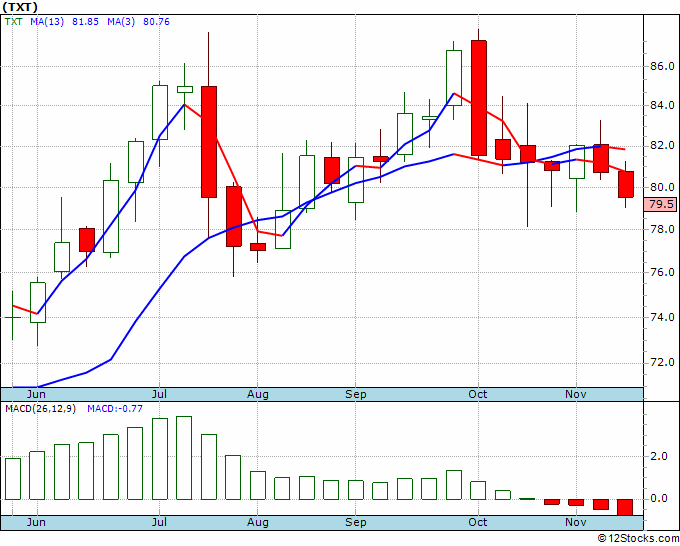Click the MACD:-0.77 value label

[x=115, y=409]
